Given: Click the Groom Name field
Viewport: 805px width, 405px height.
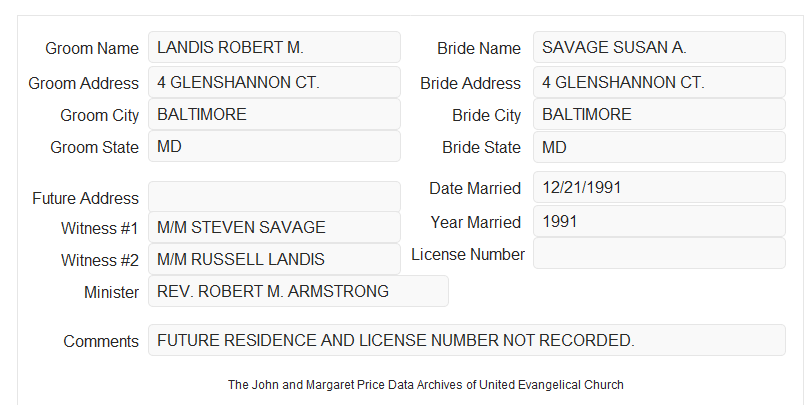Looking at the screenshot, I should [274, 47].
